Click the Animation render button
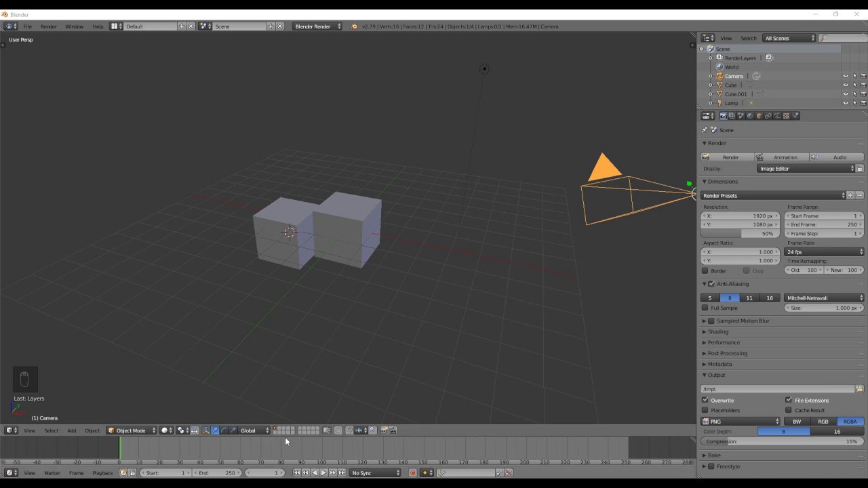This screenshot has width=868, height=488. (x=783, y=157)
